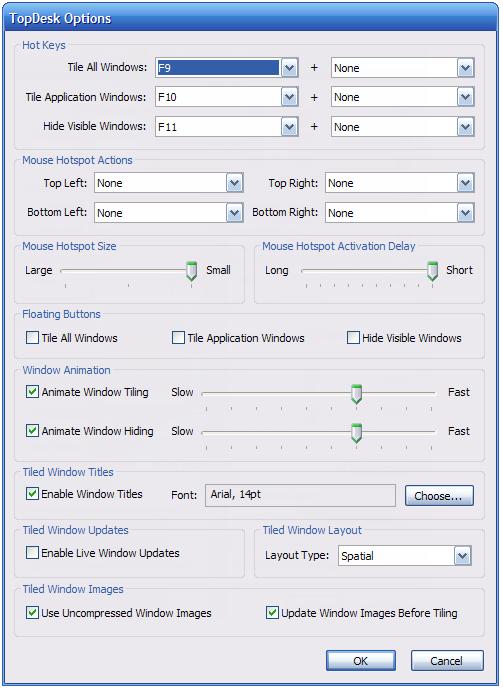Click the Mouse Hotspot Size slider thumb

[191, 271]
